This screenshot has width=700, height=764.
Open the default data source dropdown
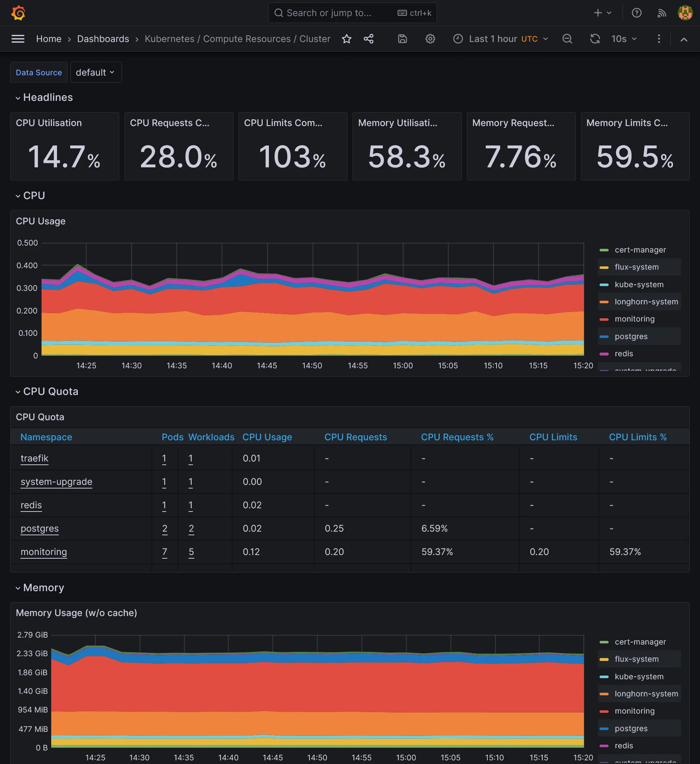(95, 72)
